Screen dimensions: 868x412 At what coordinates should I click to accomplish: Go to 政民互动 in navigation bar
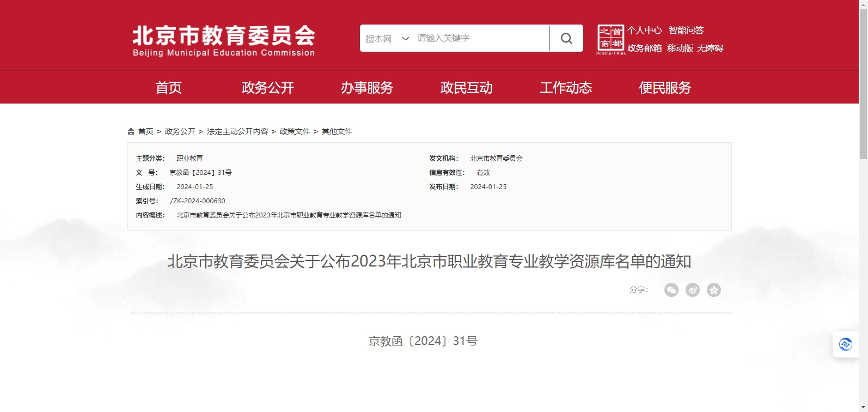tap(466, 88)
